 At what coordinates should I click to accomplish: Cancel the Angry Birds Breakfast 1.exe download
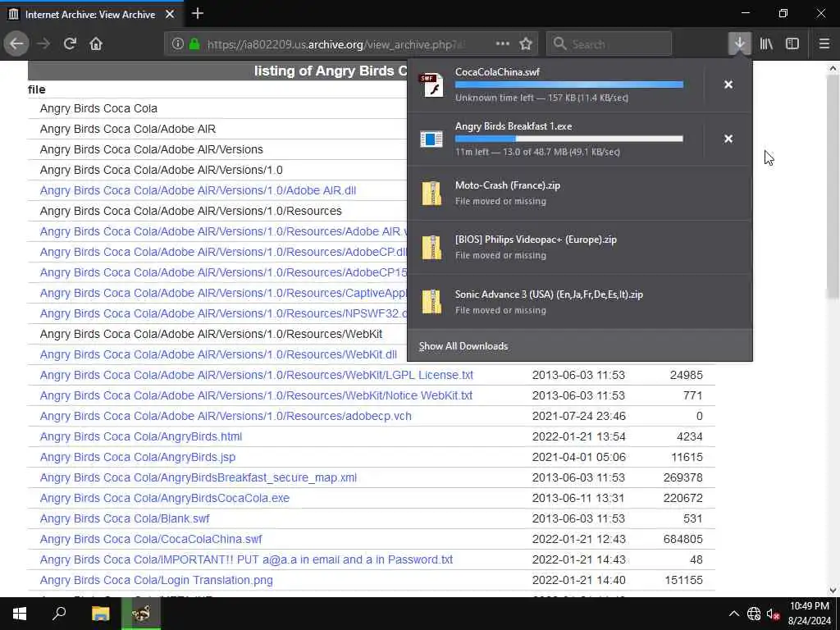click(728, 139)
